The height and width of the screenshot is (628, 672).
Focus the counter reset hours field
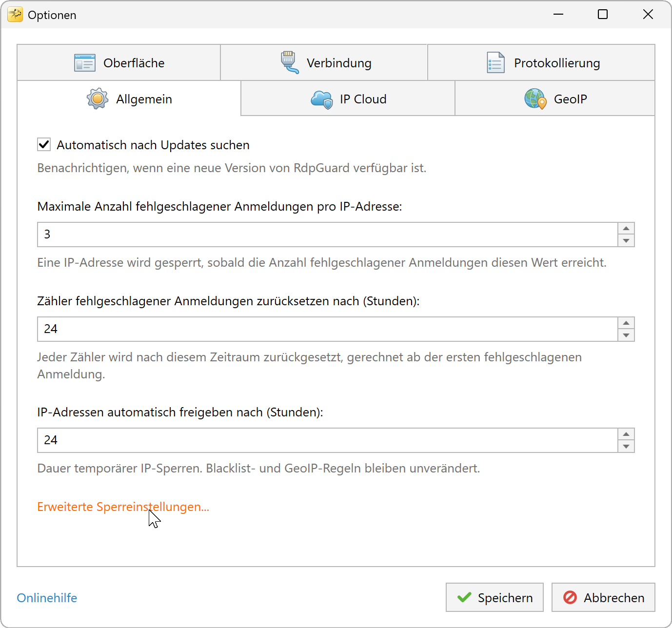(328, 329)
